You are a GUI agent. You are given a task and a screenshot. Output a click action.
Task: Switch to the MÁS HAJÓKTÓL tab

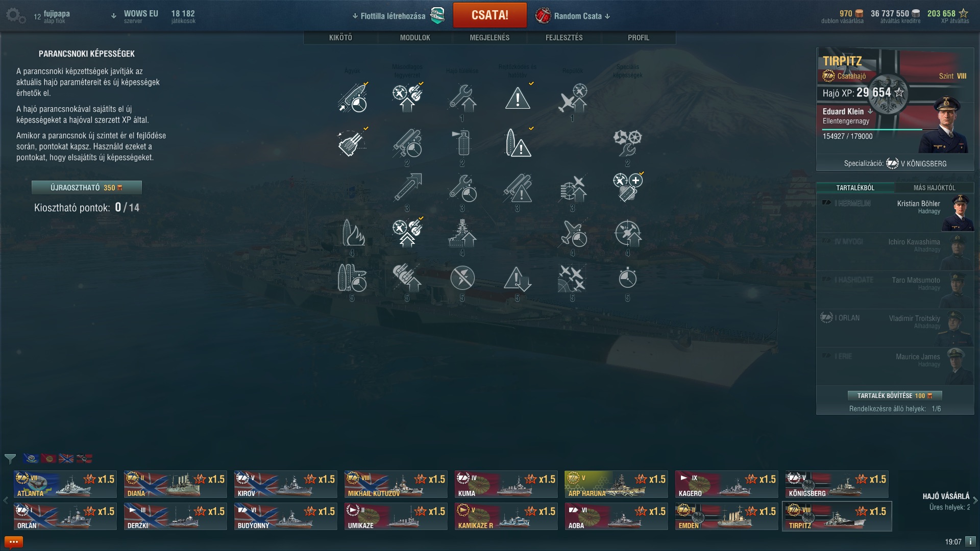click(935, 188)
